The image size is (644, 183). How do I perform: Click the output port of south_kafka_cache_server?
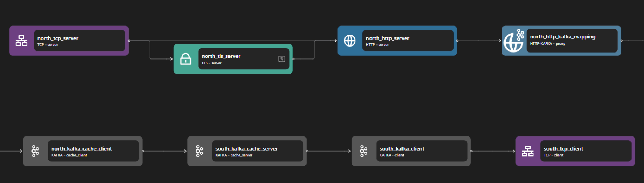point(307,151)
